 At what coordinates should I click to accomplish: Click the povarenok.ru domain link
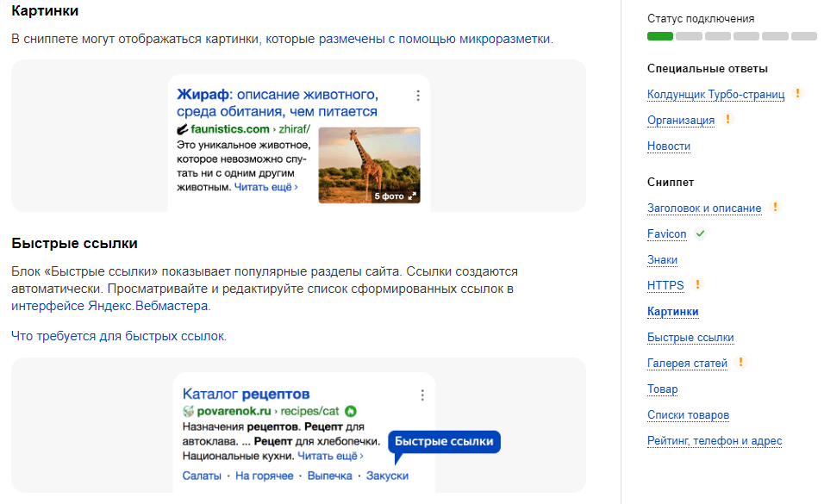tap(234, 411)
